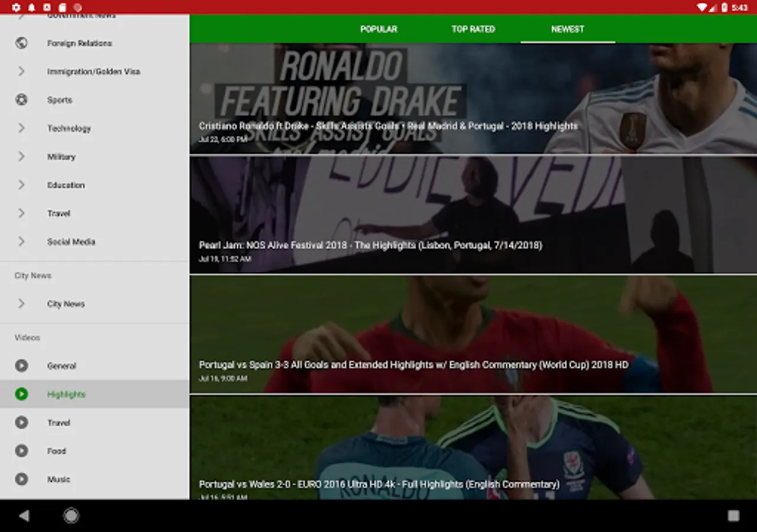Select General under Videos
The width and height of the screenshot is (757, 532).
point(95,366)
